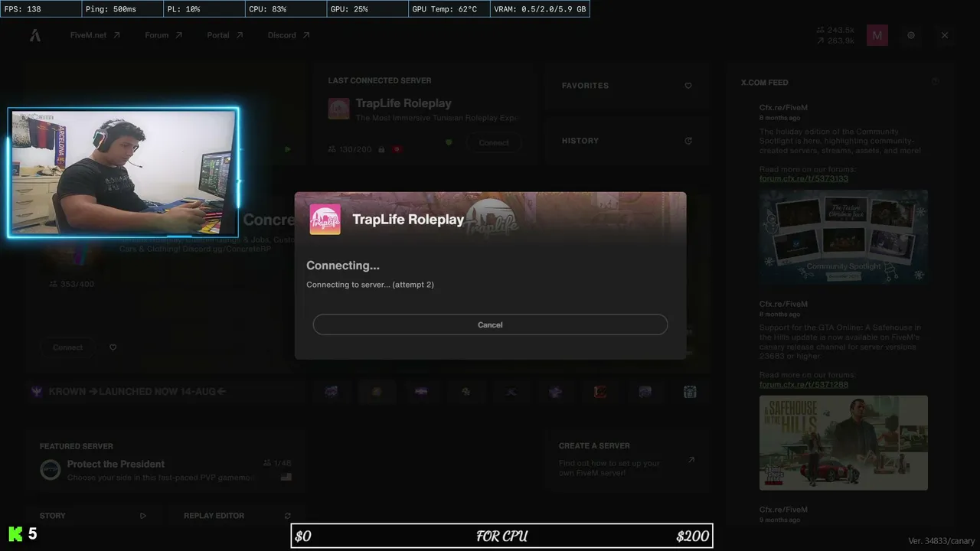
Task: Click the Ver. 34833/canary version text
Action: (x=942, y=541)
